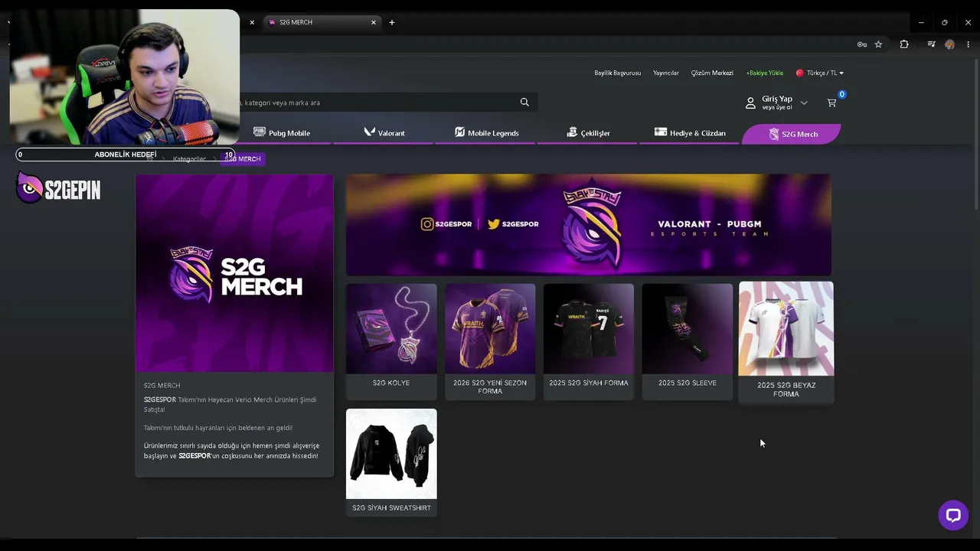The height and width of the screenshot is (551, 980).
Task: Click the S2G MERCH breadcrumb
Action: tap(243, 158)
